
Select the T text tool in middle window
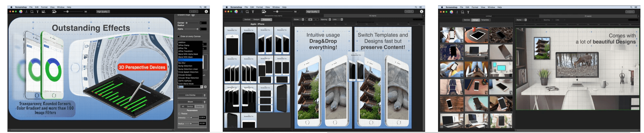(253, 12)
